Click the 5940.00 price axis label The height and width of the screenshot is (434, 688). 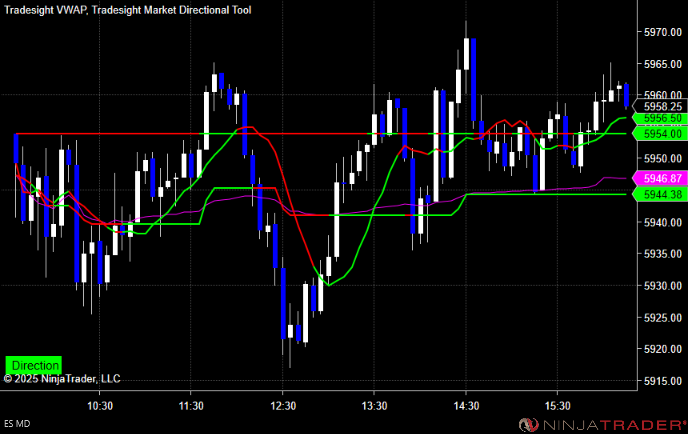point(663,222)
